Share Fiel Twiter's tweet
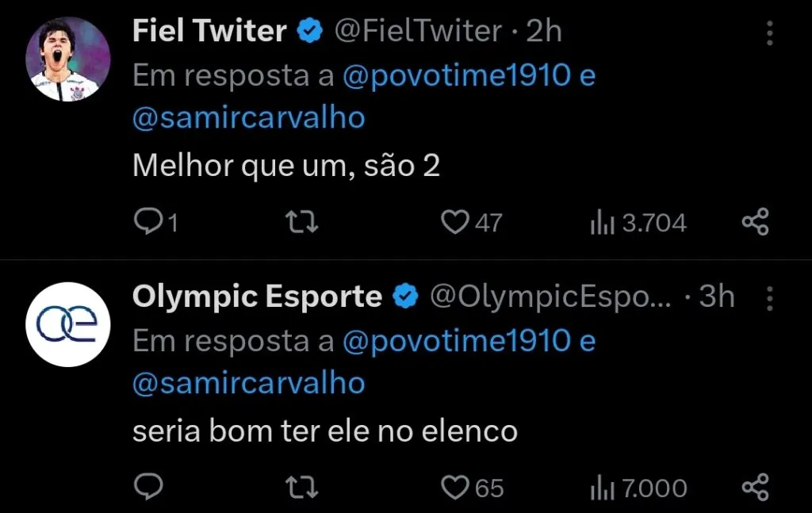Screen dimensions: 812x513 [756, 222]
